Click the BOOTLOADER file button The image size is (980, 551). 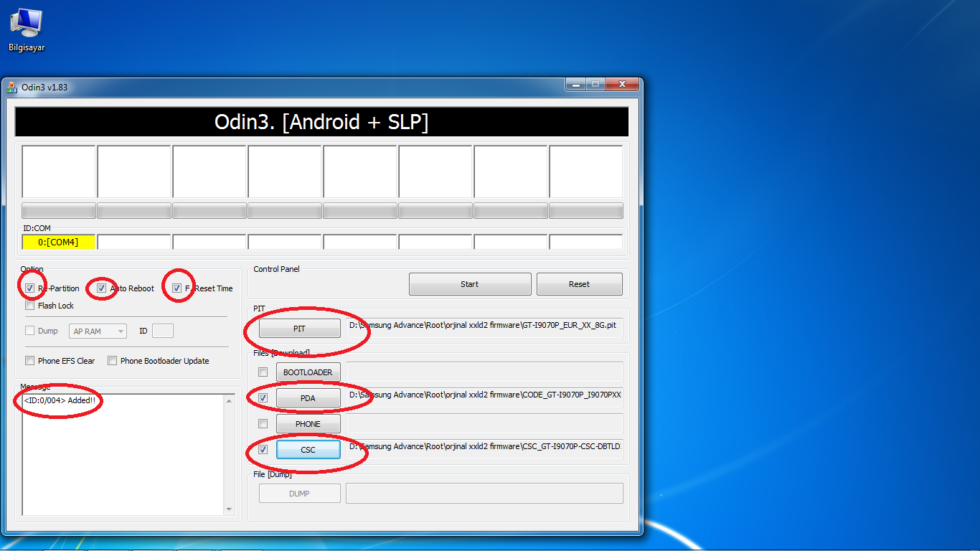pos(308,372)
